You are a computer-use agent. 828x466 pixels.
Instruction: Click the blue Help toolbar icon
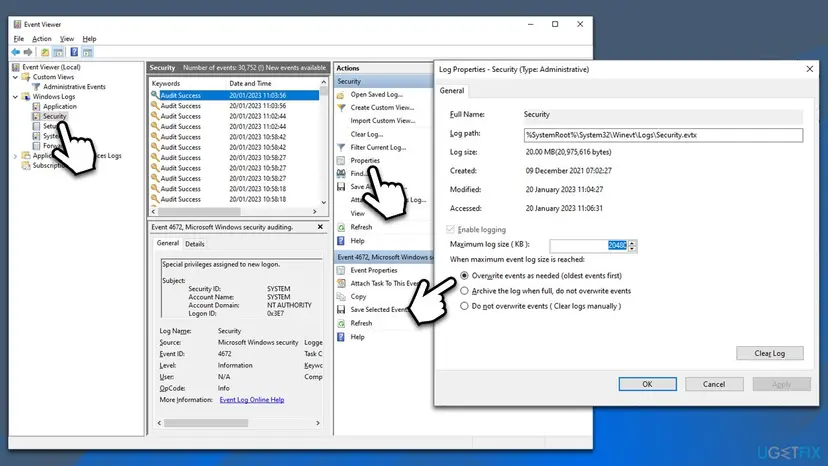pyautogui.click(x=74, y=52)
